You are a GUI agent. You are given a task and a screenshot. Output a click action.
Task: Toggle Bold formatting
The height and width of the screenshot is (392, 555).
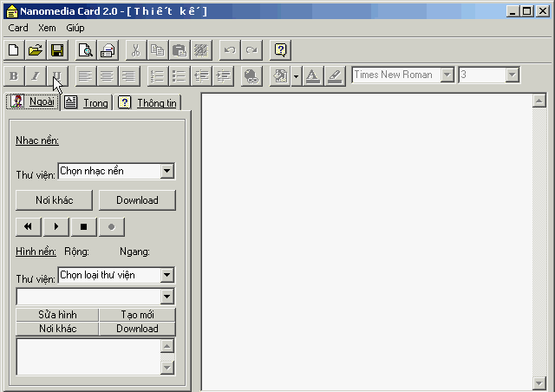[x=14, y=75]
